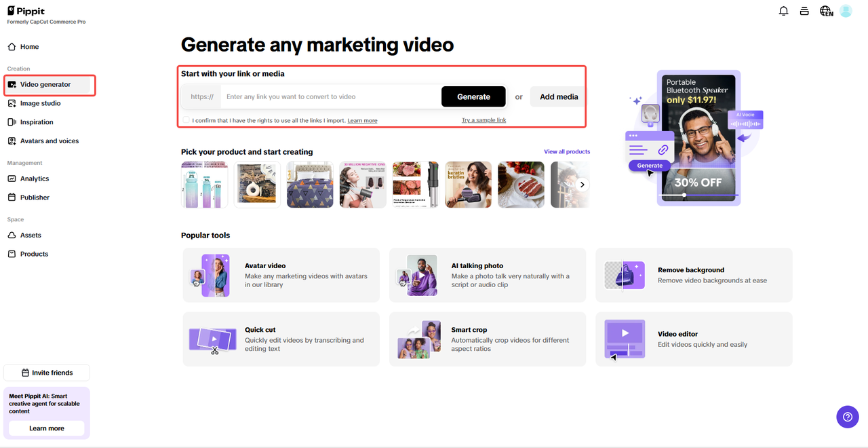
Task: Open the workspace switcher icon in top bar
Action: [x=804, y=11]
